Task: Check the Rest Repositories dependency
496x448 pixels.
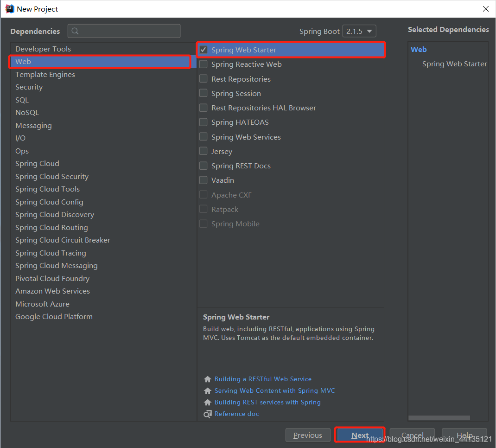Action: pyautogui.click(x=203, y=79)
